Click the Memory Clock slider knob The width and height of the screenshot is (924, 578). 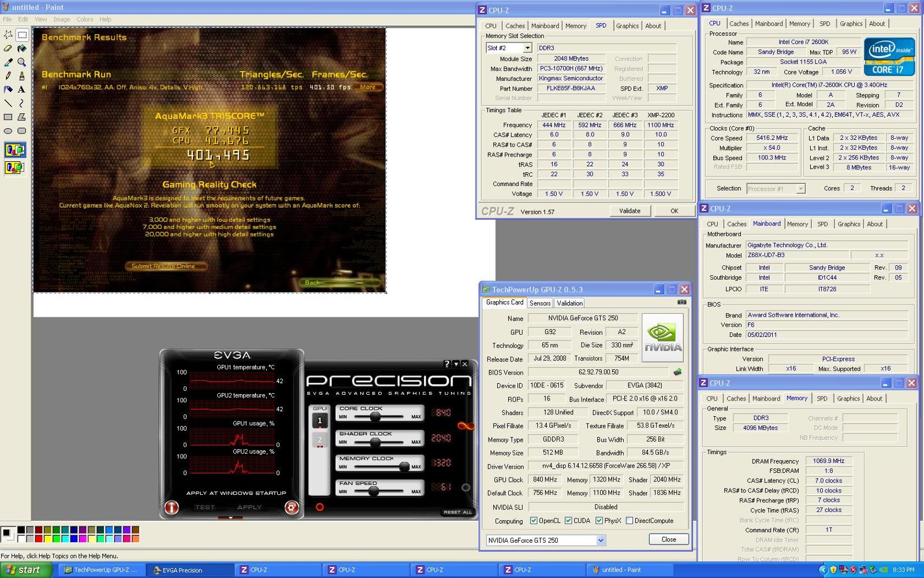click(404, 466)
